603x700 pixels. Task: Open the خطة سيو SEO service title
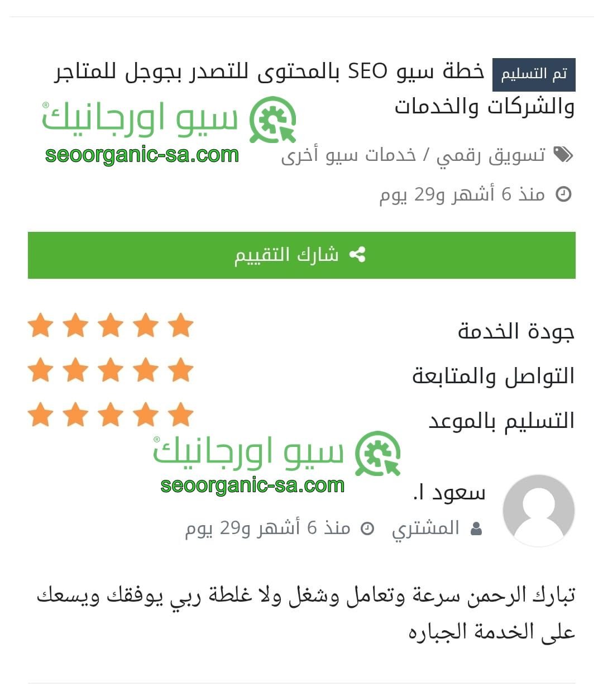314,89
